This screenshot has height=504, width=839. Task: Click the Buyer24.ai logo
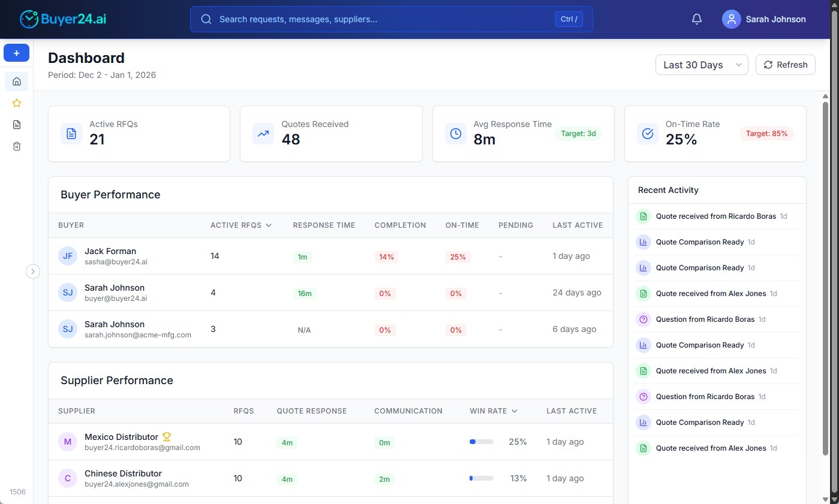pos(63,19)
